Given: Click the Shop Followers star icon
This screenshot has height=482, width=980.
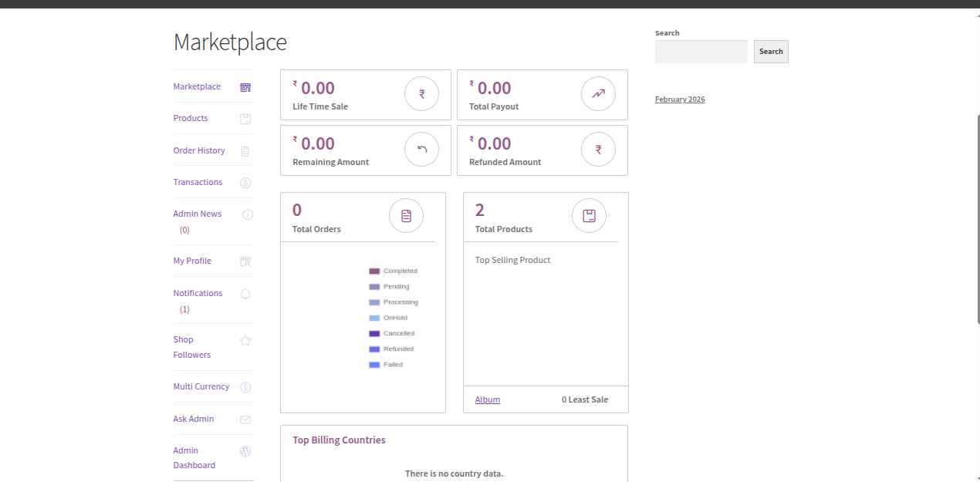Looking at the screenshot, I should [245, 340].
